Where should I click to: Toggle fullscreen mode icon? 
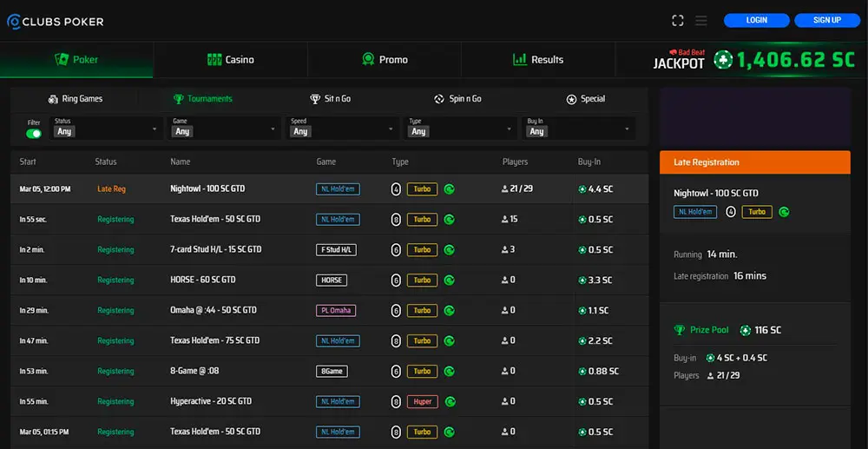(x=678, y=21)
